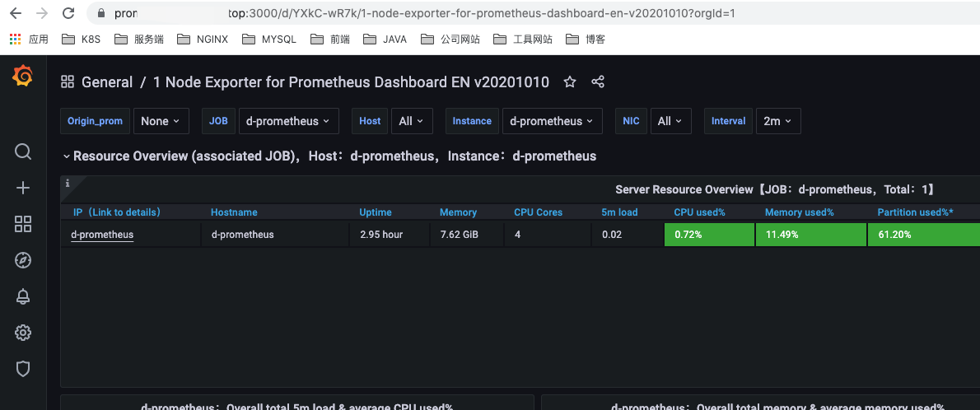The image size is (980, 410).
Task: Open the Explore compass sidebar icon
Action: click(23, 261)
